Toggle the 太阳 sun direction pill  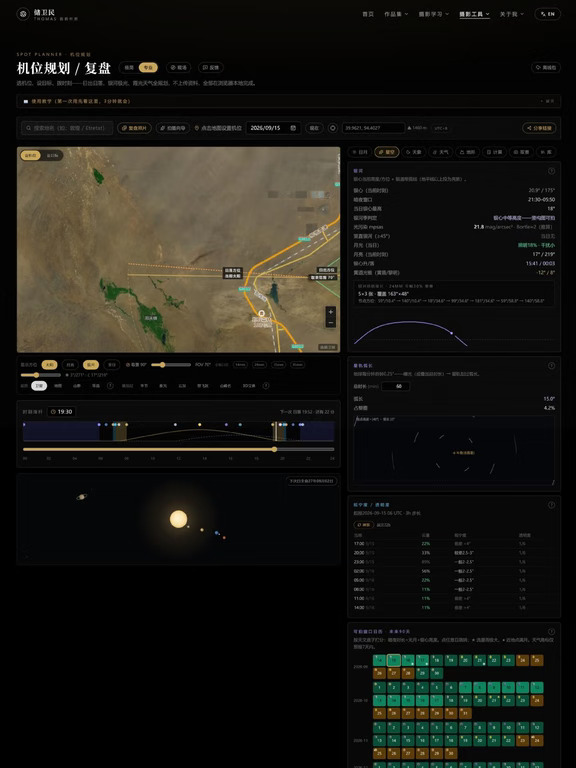(x=49, y=365)
